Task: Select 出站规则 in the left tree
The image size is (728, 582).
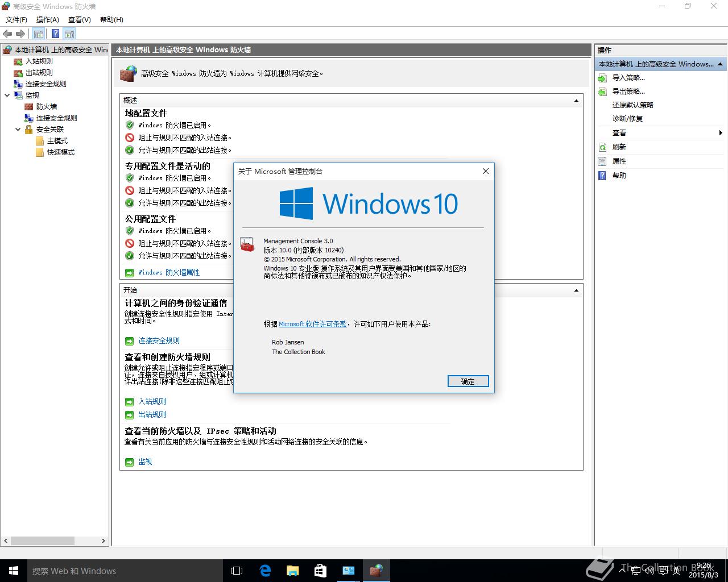Action: (x=39, y=72)
